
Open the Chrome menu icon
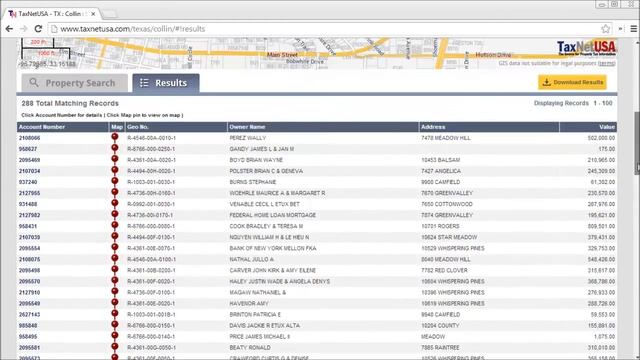point(633,29)
